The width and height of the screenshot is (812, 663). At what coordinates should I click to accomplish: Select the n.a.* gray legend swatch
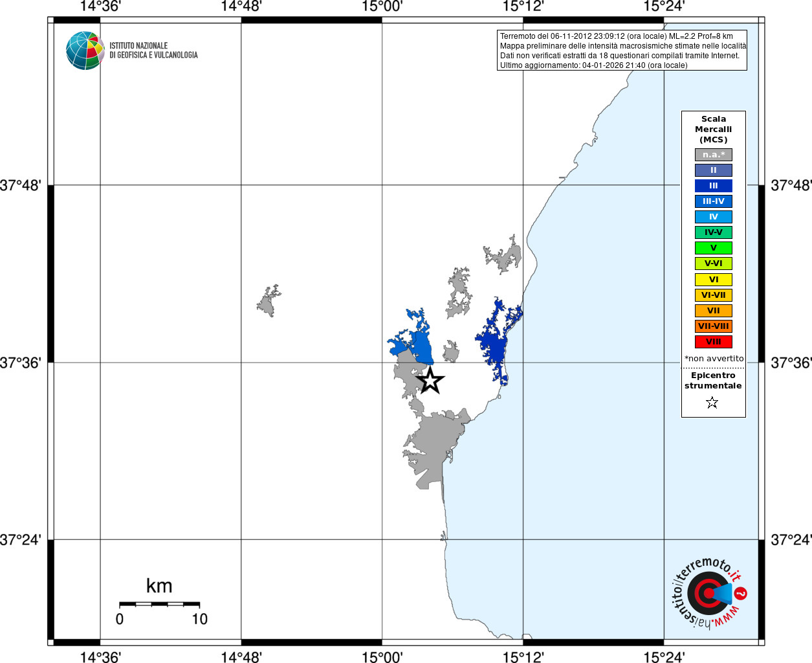tap(714, 155)
